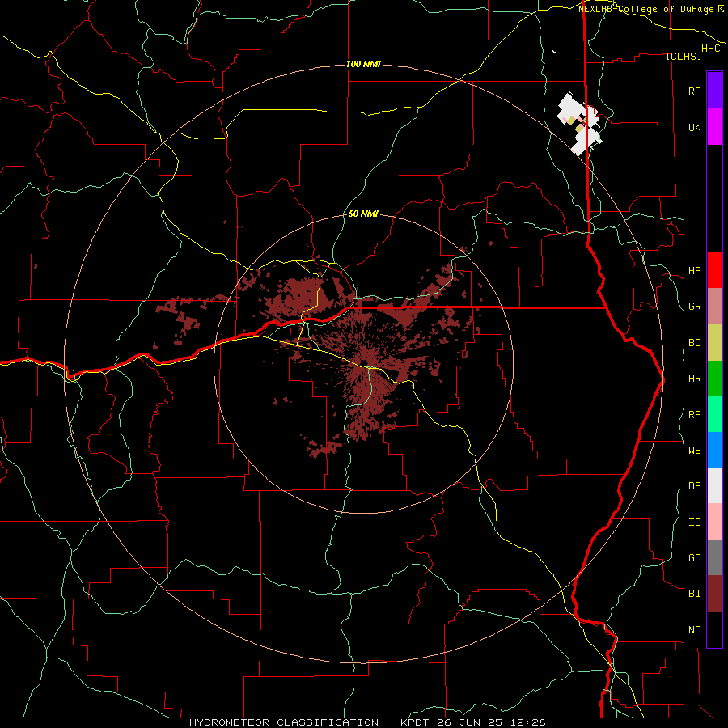Click the RA legend label
Viewport: 728px width, 728px height.
694,415
